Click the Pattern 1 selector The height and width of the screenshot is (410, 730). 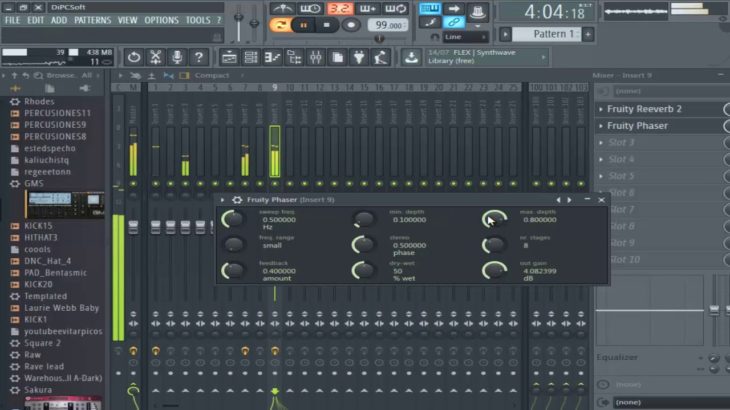pyautogui.click(x=547, y=34)
